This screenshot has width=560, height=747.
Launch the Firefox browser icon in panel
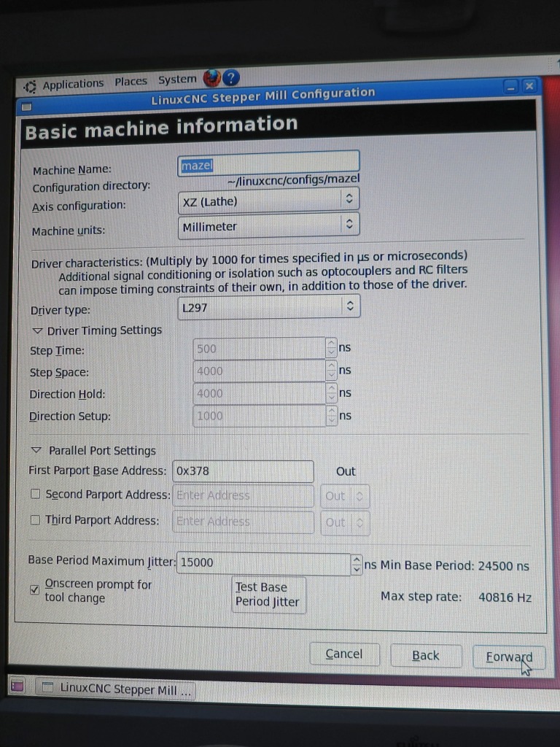tap(211, 77)
